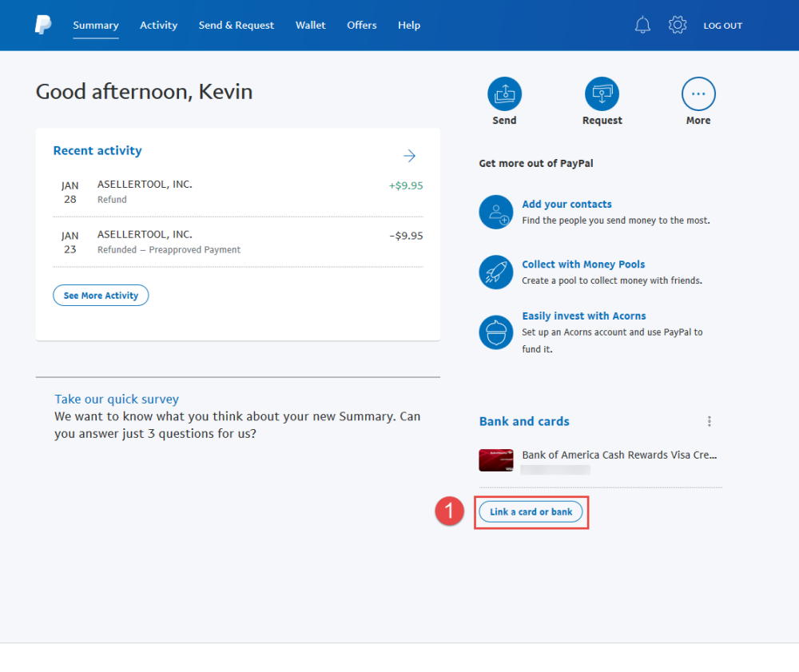The width and height of the screenshot is (799, 672).
Task: Open Bank and cards three-dot menu
Action: click(x=710, y=421)
